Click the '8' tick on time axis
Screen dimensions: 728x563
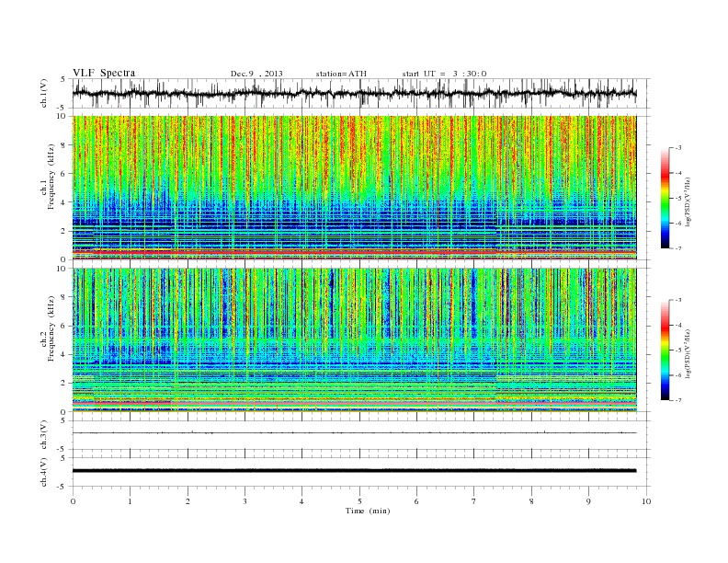point(531,501)
